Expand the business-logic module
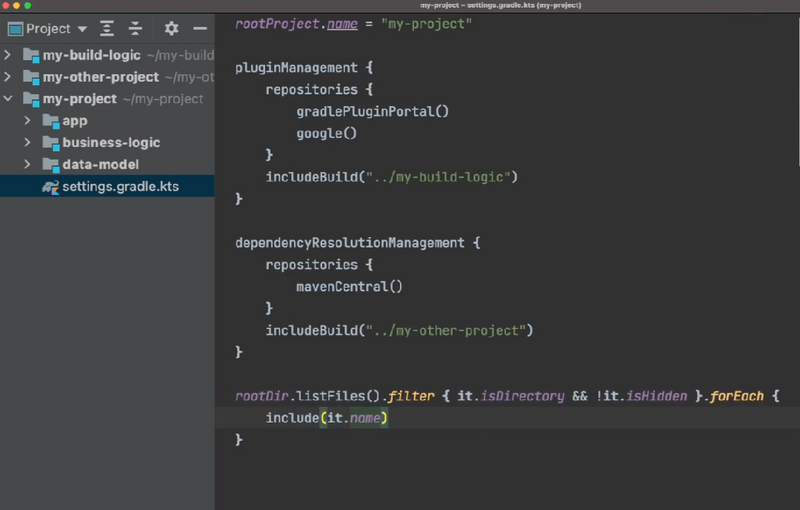Viewport: 800px width, 510px height. coord(28,142)
